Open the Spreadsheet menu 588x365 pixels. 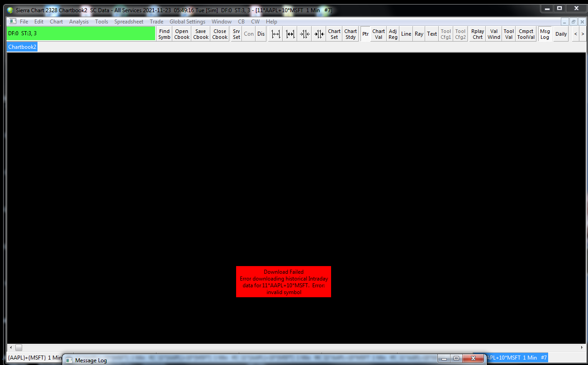tap(129, 22)
